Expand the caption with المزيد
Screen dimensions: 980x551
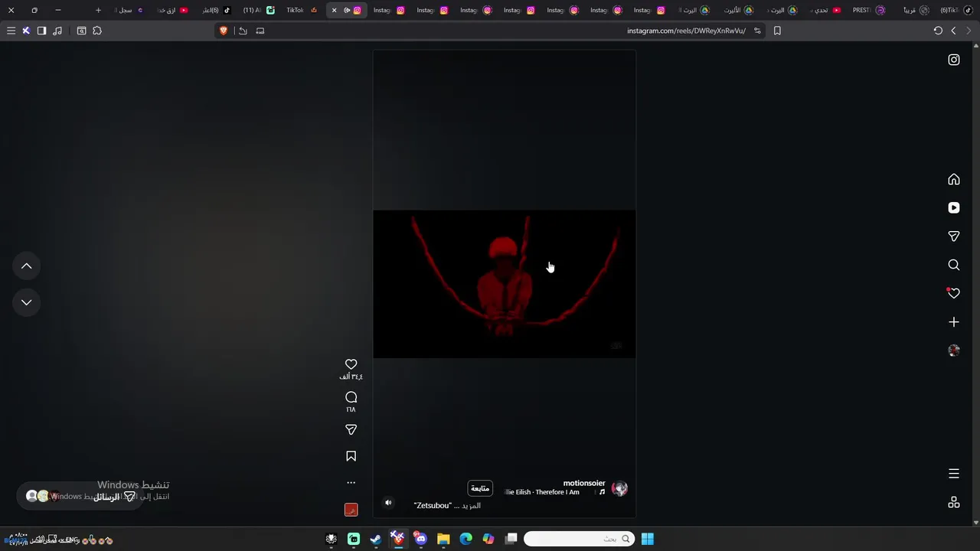[472, 506]
